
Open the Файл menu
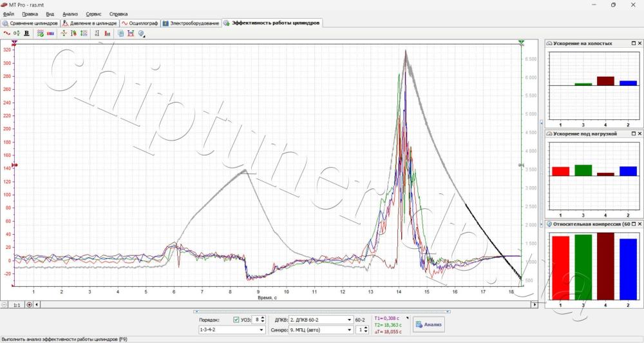click(x=8, y=14)
